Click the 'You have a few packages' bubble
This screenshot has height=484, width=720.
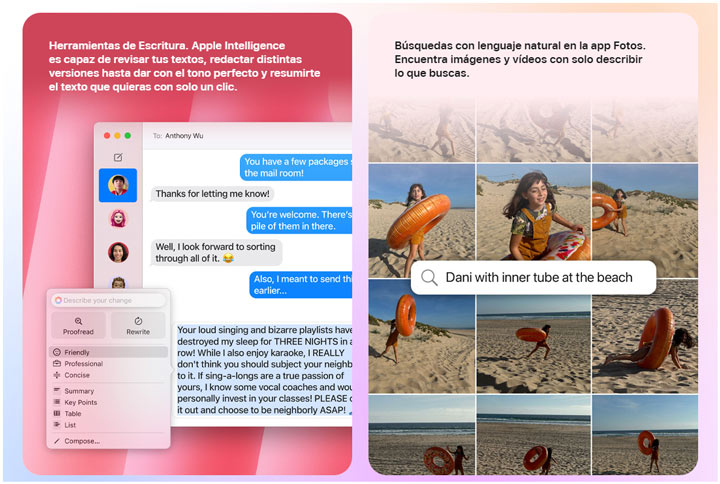point(296,167)
